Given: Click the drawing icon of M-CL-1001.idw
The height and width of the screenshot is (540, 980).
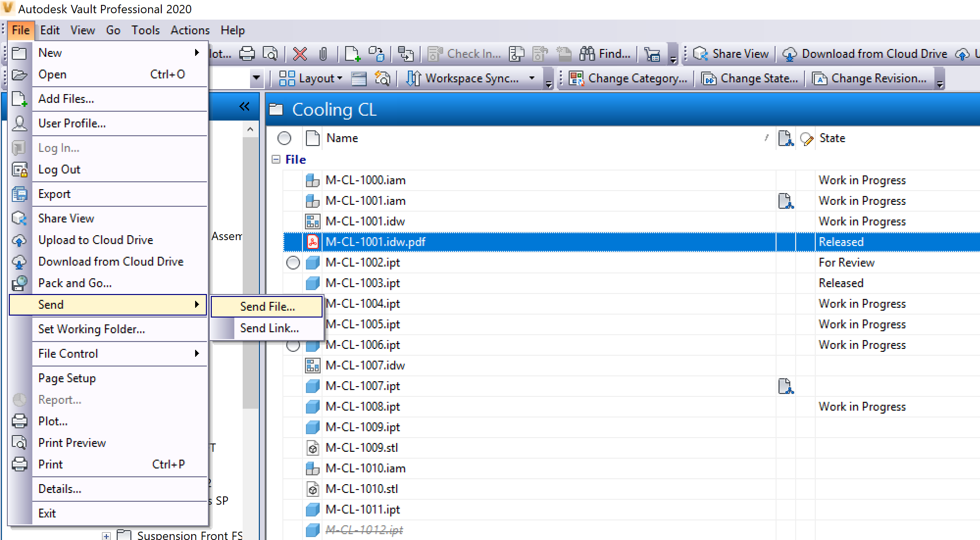Looking at the screenshot, I should pyautogui.click(x=312, y=221).
